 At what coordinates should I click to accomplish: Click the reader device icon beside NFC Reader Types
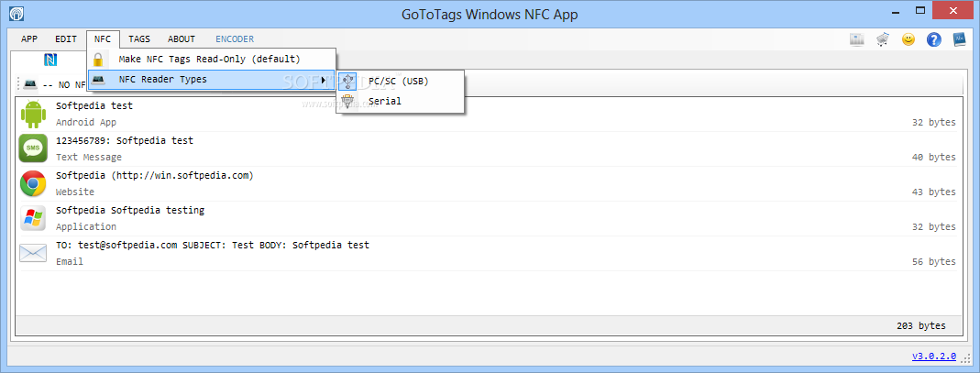click(98, 80)
